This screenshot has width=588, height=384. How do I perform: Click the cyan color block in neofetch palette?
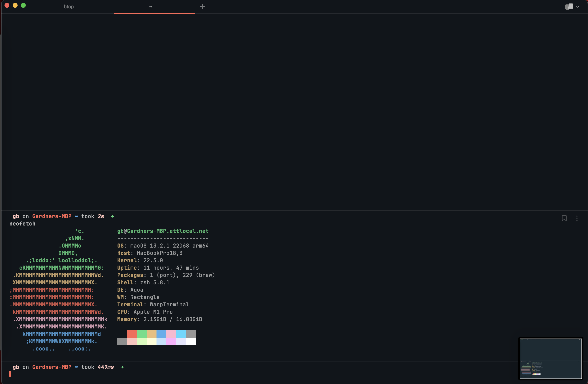tap(181, 334)
